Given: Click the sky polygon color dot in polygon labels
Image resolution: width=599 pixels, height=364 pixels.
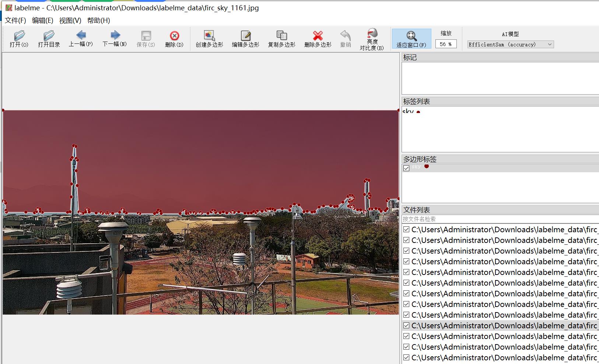Looking at the screenshot, I should (426, 166).
